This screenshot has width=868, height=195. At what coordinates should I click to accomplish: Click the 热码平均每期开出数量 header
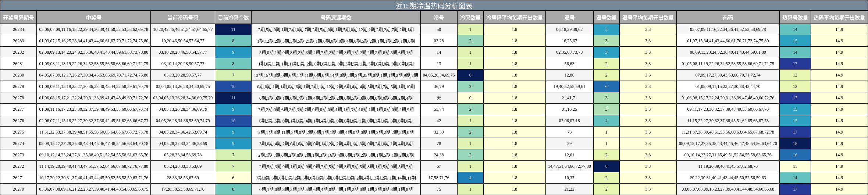click(839, 18)
